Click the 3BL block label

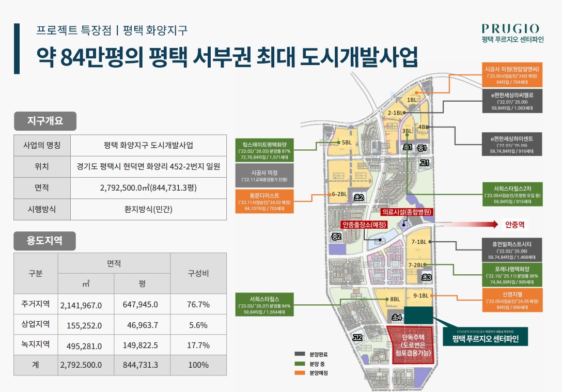pyautogui.click(x=407, y=131)
